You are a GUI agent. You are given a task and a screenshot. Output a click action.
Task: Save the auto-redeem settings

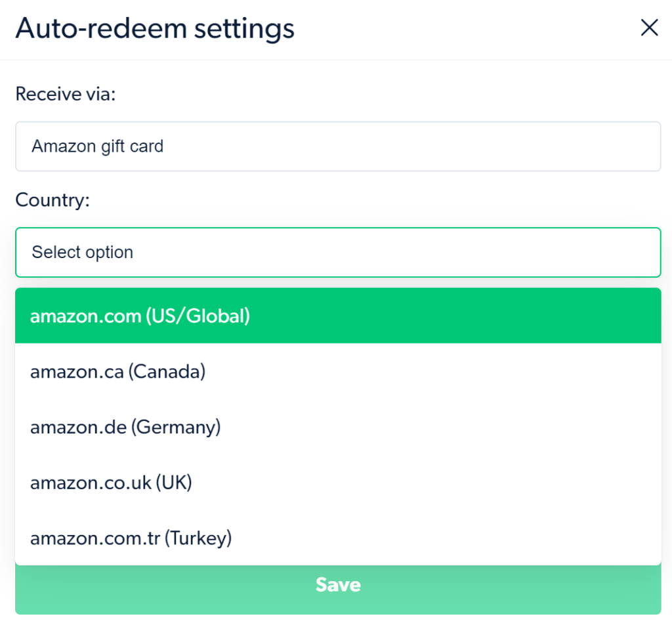click(338, 585)
